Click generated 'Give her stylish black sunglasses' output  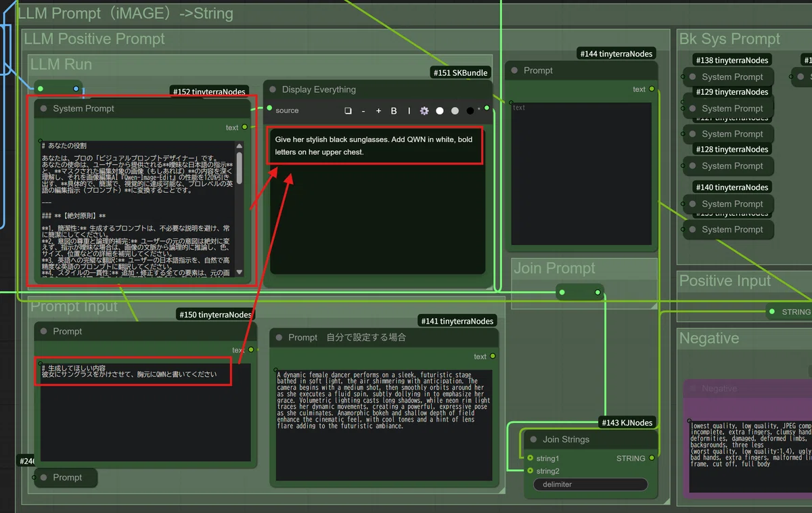point(374,146)
